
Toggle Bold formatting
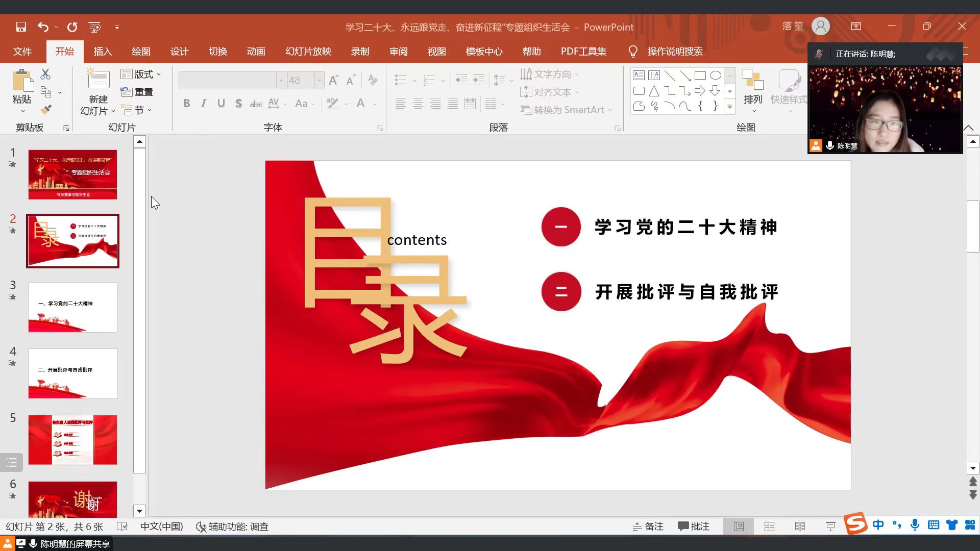tap(187, 104)
